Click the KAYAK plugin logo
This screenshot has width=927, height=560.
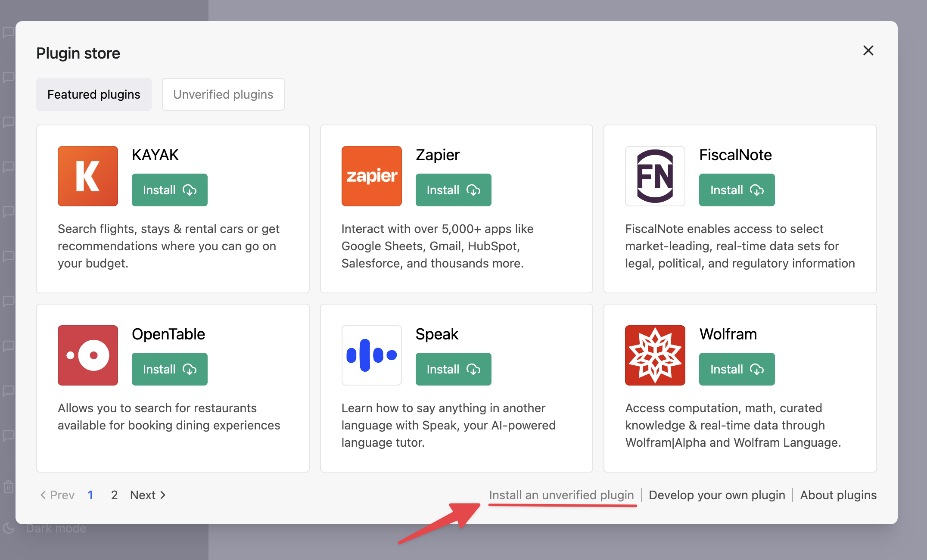(x=87, y=176)
